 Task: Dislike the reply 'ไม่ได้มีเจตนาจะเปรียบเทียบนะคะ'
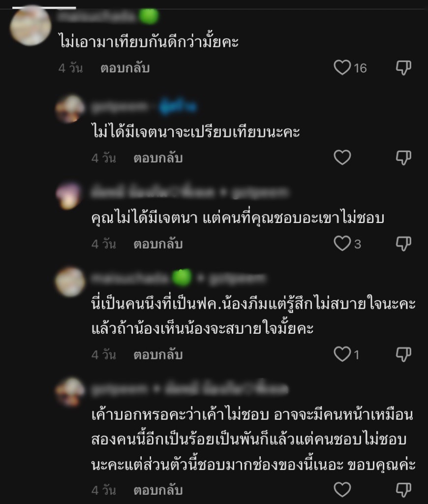coord(403,158)
